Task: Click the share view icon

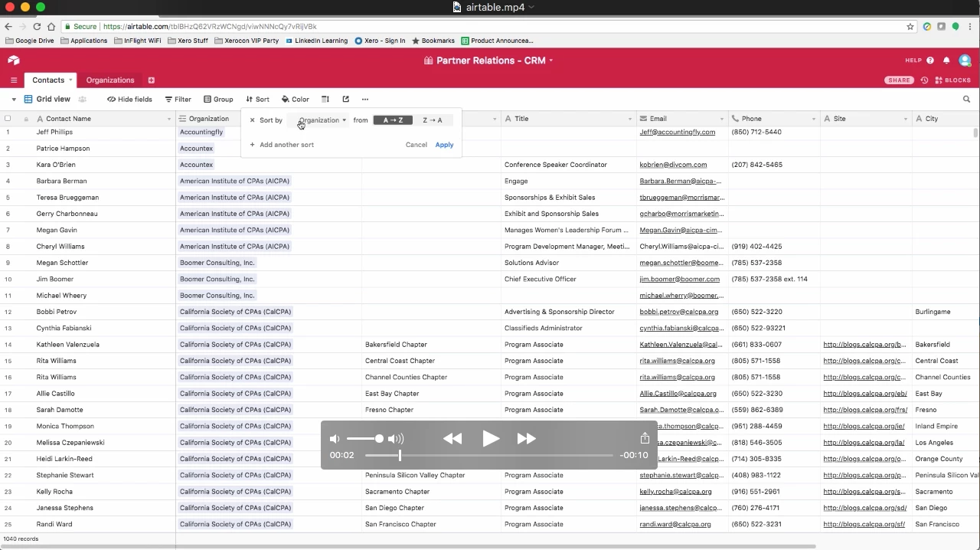Action: click(345, 100)
